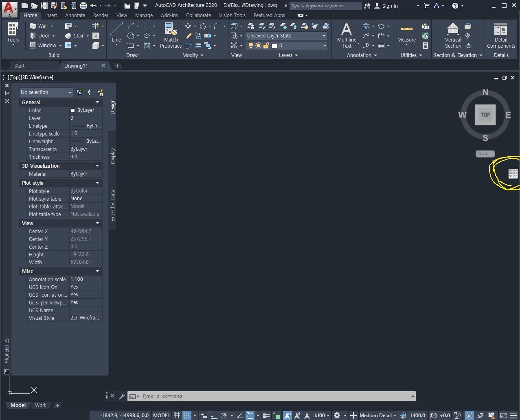Select the Window tool
This screenshot has width=520, height=420.
coord(43,46)
